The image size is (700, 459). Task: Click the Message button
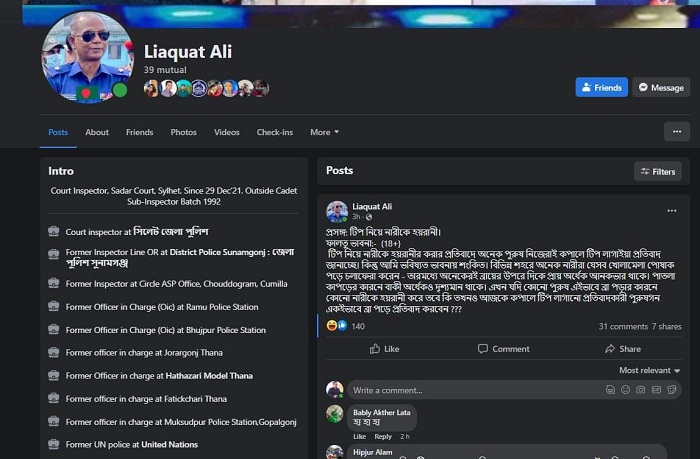pyautogui.click(x=661, y=88)
